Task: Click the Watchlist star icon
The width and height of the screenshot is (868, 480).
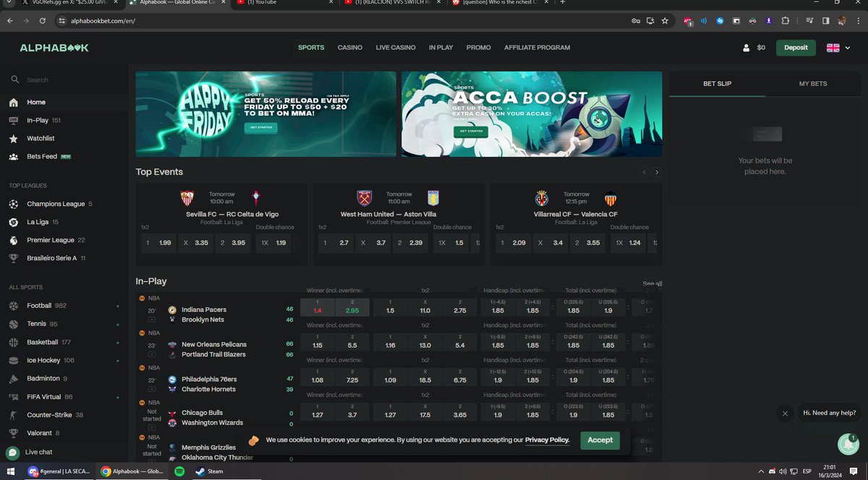Action: [x=14, y=138]
